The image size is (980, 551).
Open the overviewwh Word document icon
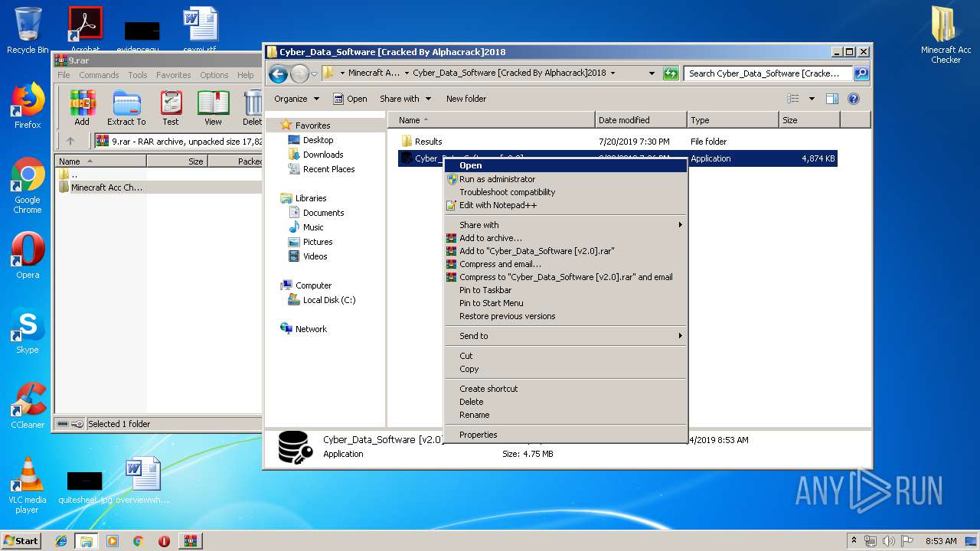(x=143, y=481)
